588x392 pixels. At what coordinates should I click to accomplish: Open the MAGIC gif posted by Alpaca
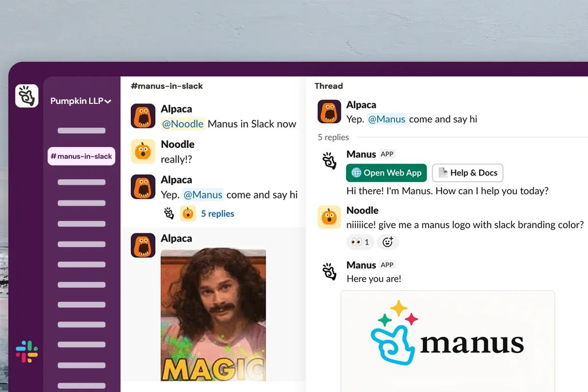[213, 315]
